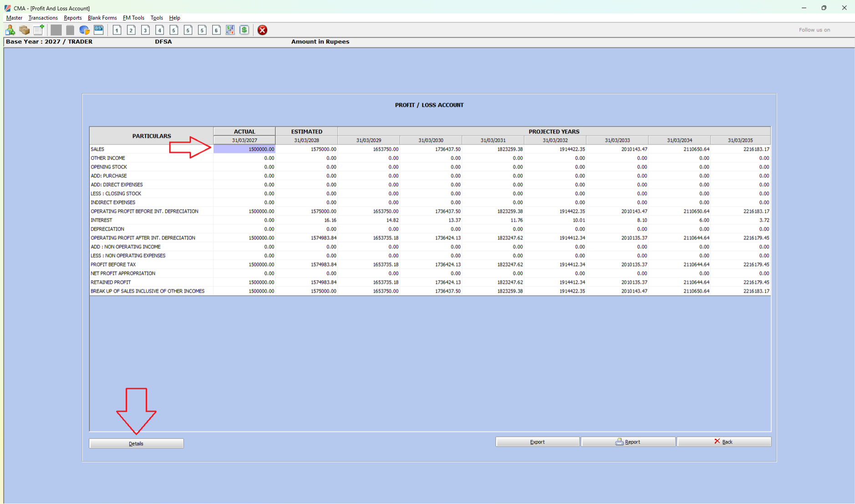Open form 3 page icon

tap(146, 30)
